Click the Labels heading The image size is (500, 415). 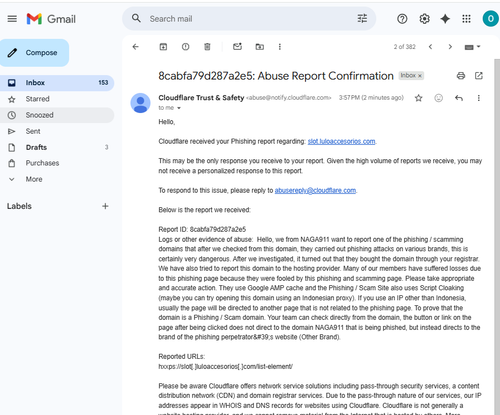19,206
